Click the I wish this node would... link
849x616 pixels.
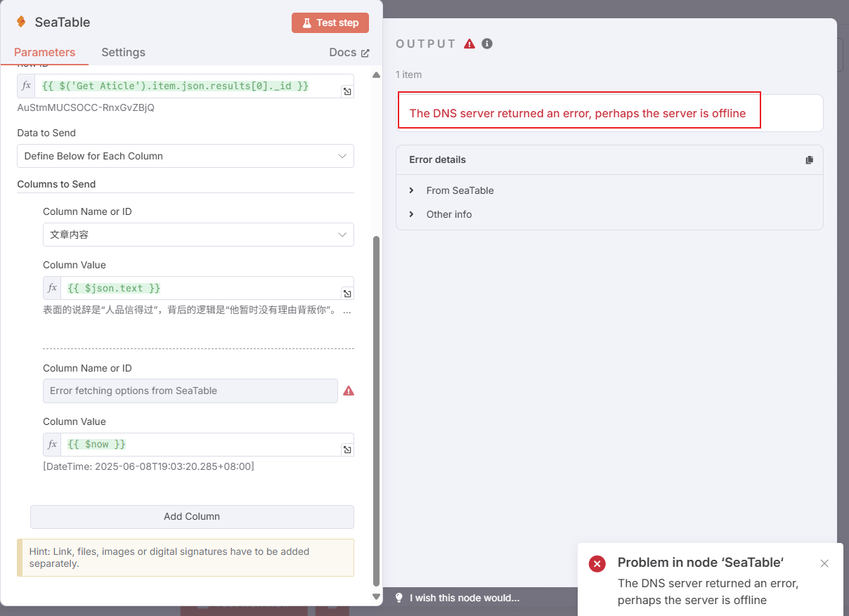click(x=465, y=598)
